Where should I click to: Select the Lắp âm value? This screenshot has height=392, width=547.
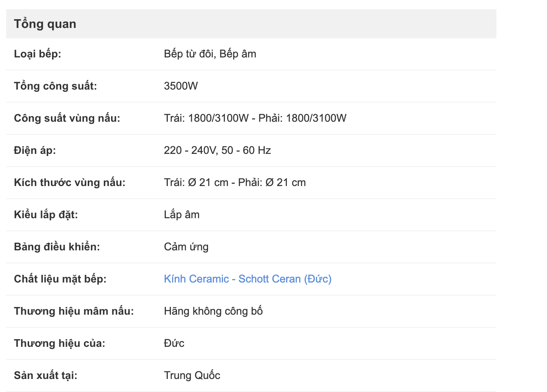182,215
